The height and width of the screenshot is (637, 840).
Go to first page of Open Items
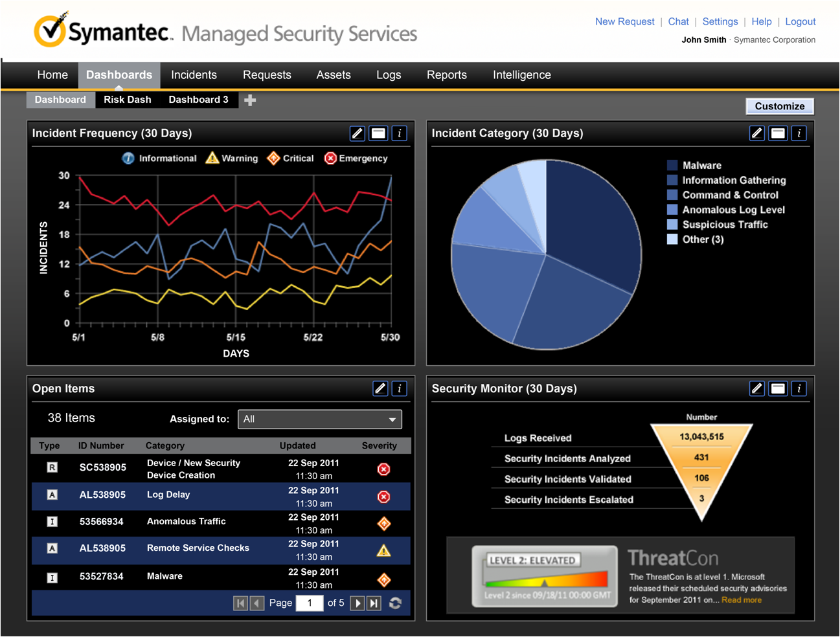[240, 603]
